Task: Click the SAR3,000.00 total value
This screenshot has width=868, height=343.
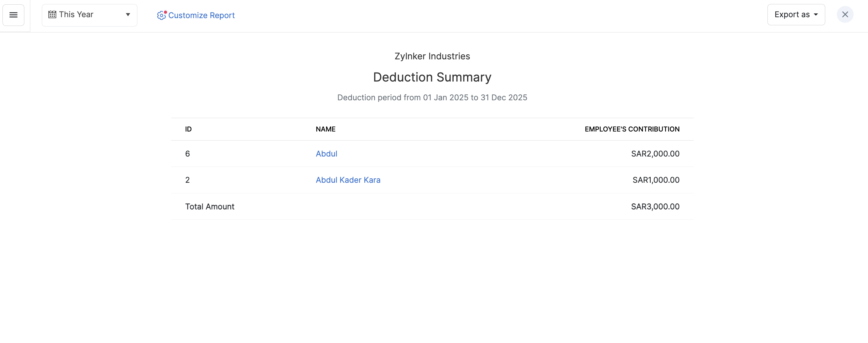Action: click(x=655, y=206)
